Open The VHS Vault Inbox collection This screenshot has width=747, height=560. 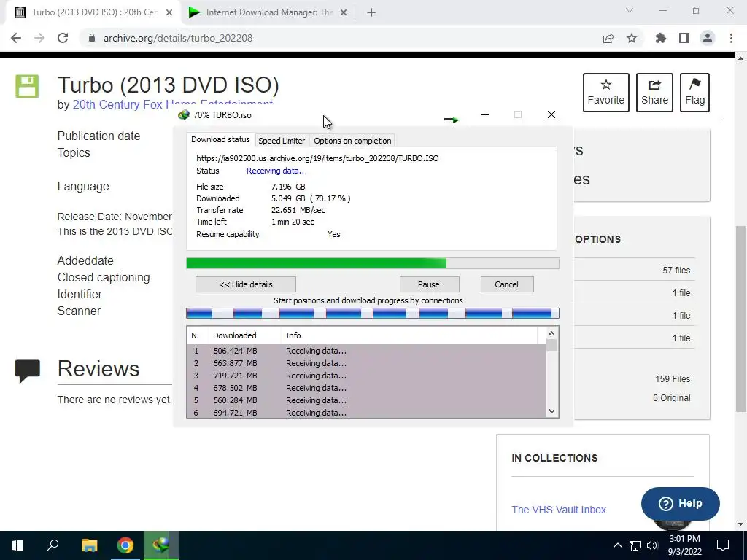(x=559, y=510)
